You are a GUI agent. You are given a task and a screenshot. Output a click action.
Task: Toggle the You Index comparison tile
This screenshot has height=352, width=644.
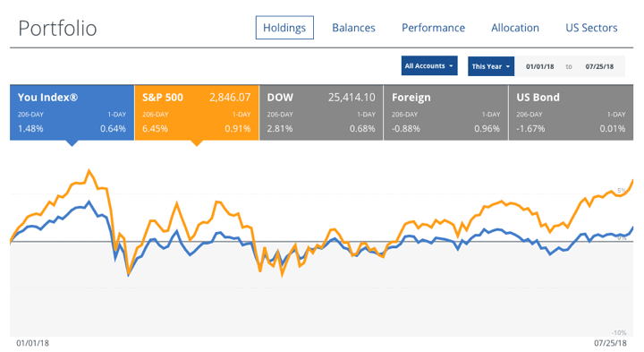72,113
